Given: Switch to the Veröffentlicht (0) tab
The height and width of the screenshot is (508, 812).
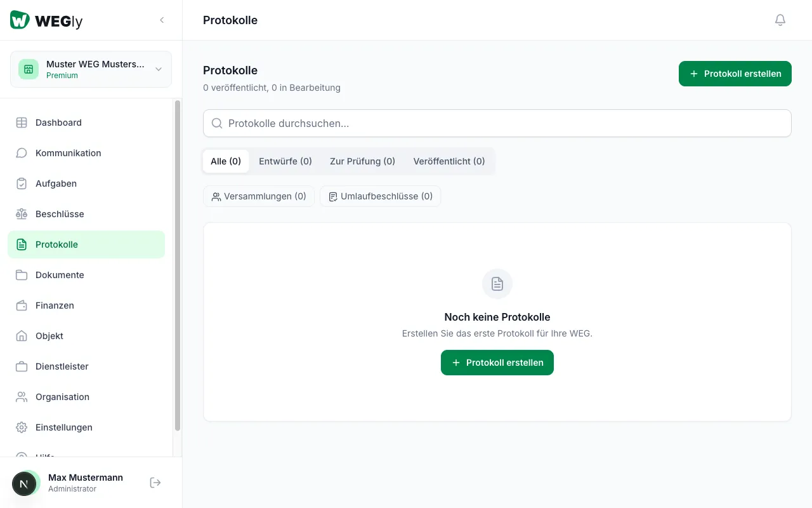Looking at the screenshot, I should click(449, 161).
